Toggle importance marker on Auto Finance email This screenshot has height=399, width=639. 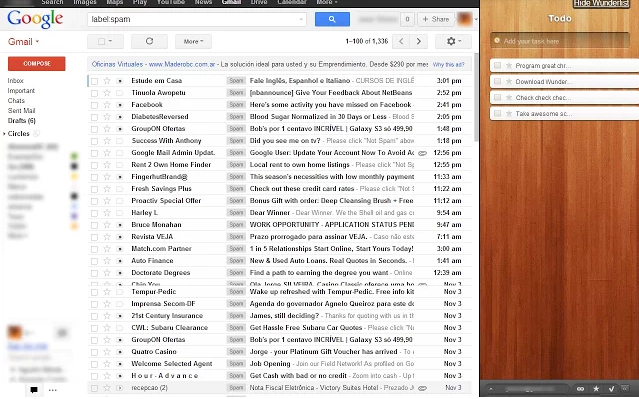click(x=119, y=261)
